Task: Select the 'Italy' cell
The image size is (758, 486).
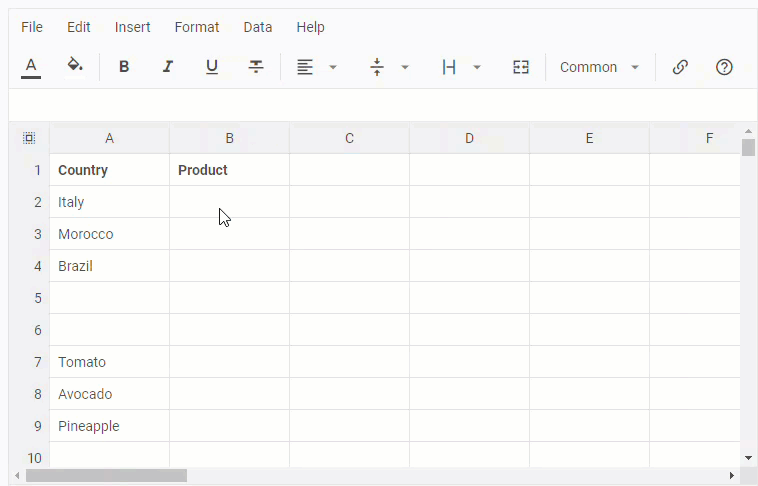Action: point(110,202)
